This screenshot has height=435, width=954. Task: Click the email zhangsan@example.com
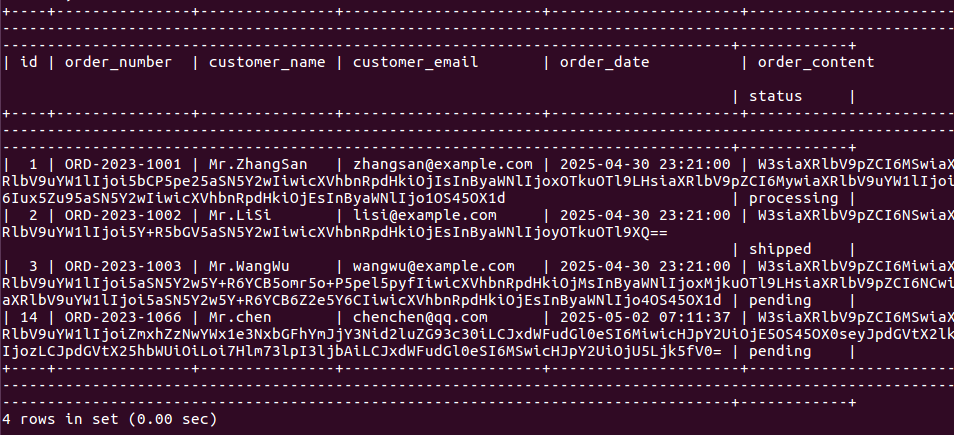443,164
